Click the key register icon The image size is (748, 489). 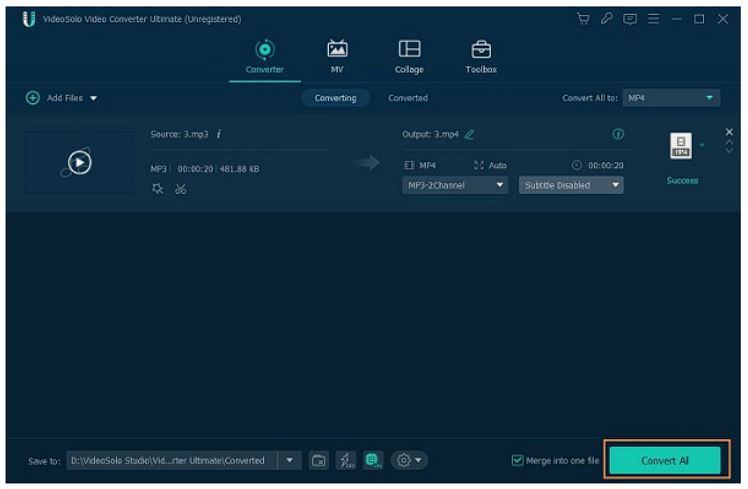point(606,19)
